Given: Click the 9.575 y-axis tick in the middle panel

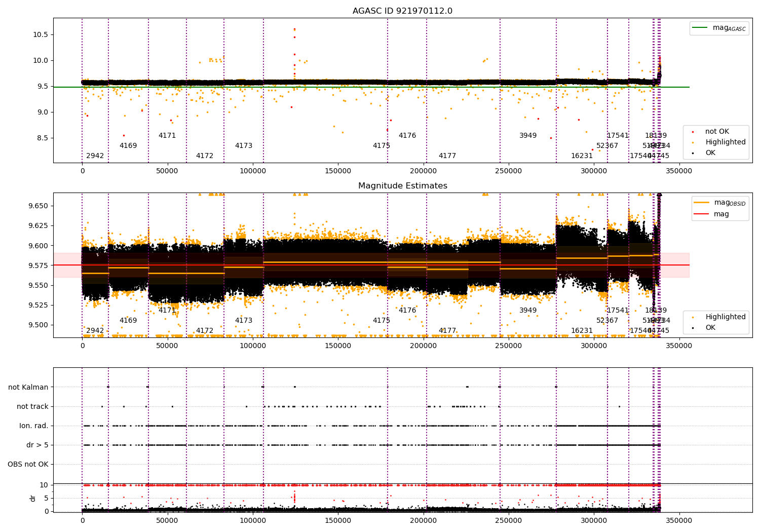Looking at the screenshot, I should [x=37, y=265].
